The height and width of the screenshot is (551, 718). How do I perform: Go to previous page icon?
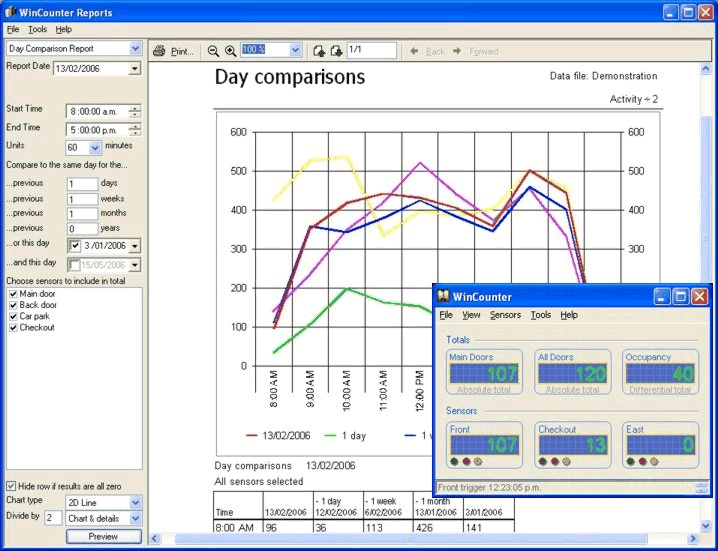click(319, 51)
